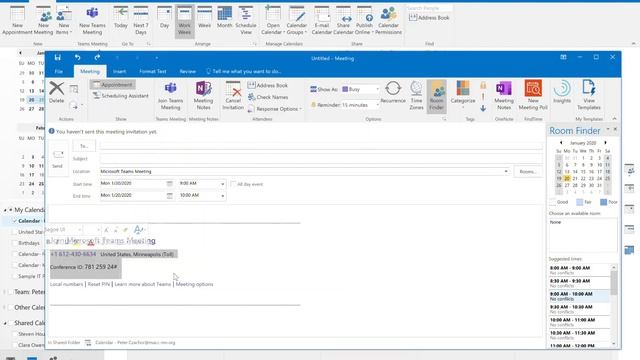This screenshot has height=360, width=640.
Task: Open end date calendar picker
Action: pos(169,196)
